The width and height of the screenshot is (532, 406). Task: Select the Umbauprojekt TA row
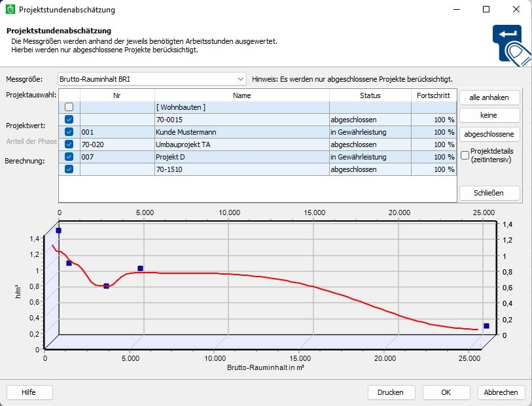[241, 144]
